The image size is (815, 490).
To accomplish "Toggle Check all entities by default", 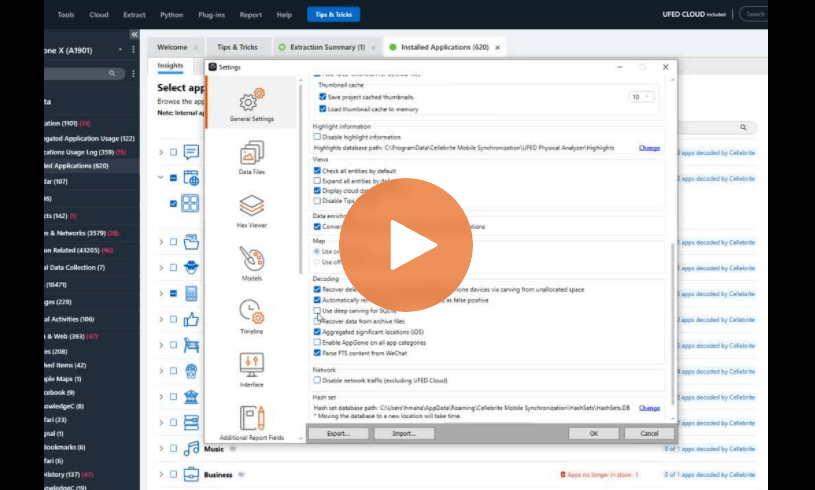I will click(x=317, y=170).
